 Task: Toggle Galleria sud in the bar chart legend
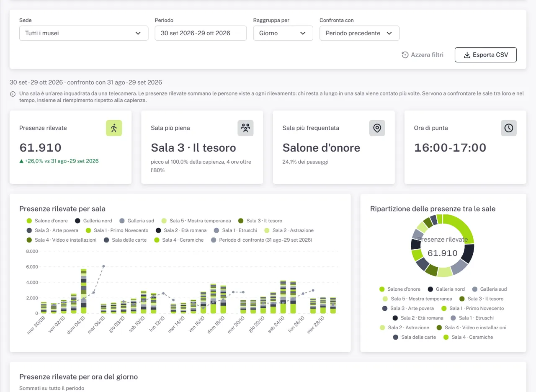tap(137, 221)
